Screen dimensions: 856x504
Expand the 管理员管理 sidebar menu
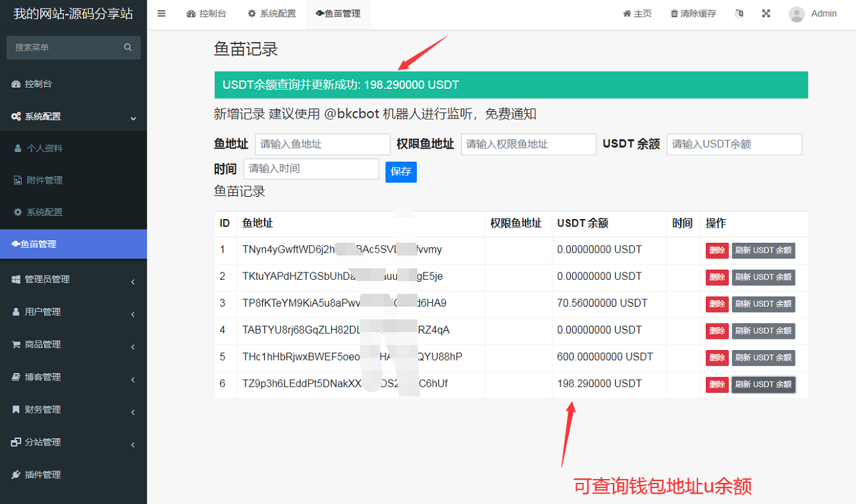coord(72,280)
